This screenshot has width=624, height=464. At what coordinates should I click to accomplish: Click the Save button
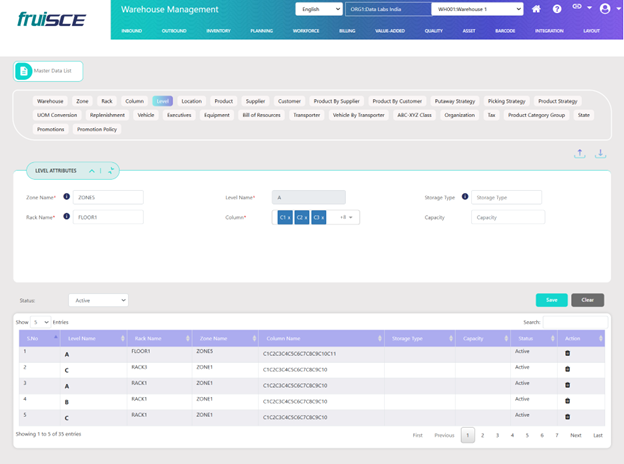(x=551, y=299)
